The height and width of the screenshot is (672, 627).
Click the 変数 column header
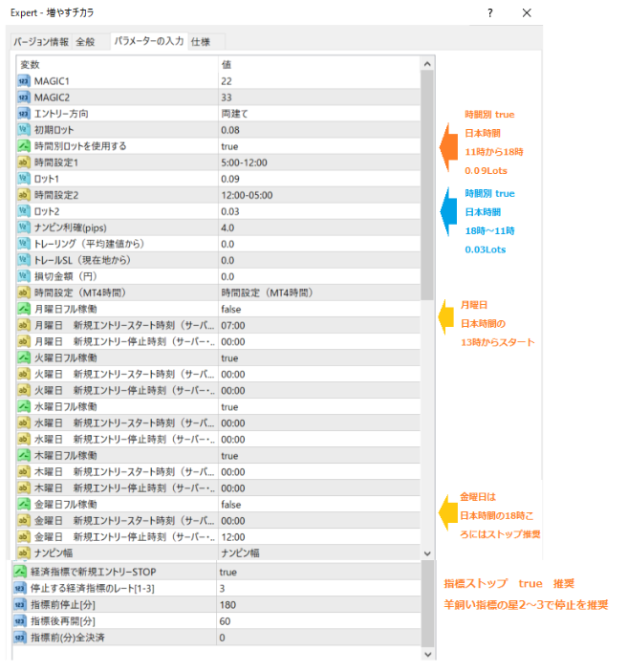tap(117, 64)
